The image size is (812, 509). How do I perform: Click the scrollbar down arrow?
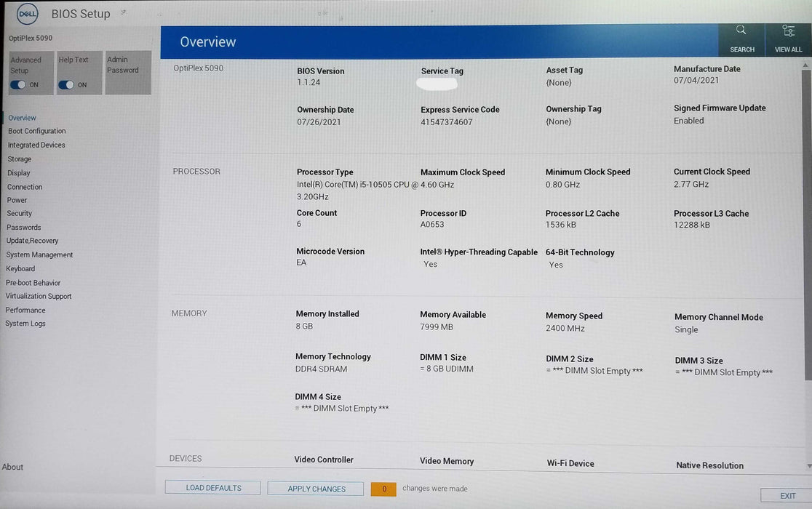[808, 466]
